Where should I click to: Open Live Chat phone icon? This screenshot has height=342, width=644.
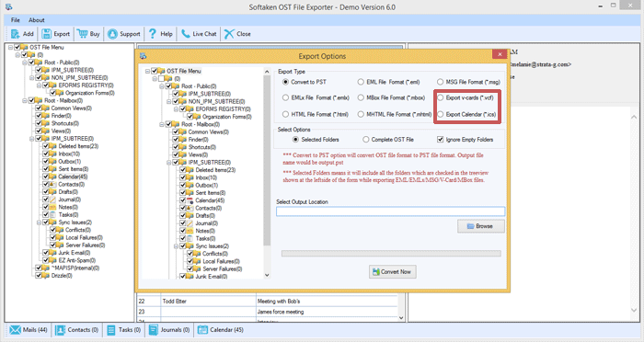(186, 34)
